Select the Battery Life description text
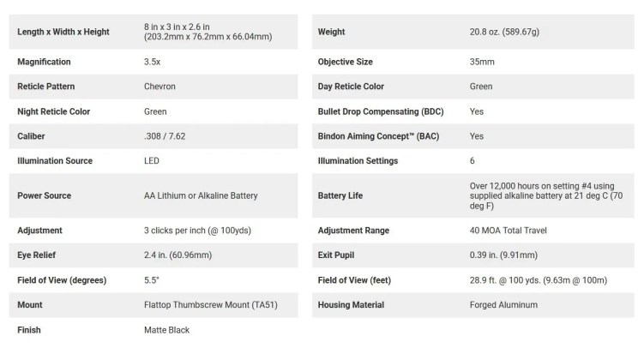The width and height of the screenshot is (644, 348). [546, 195]
